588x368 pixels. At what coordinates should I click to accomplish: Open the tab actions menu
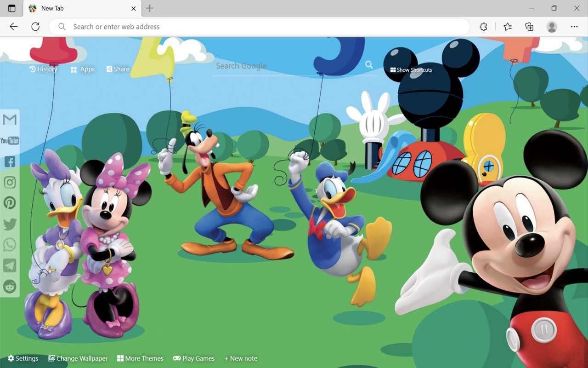tap(11, 8)
